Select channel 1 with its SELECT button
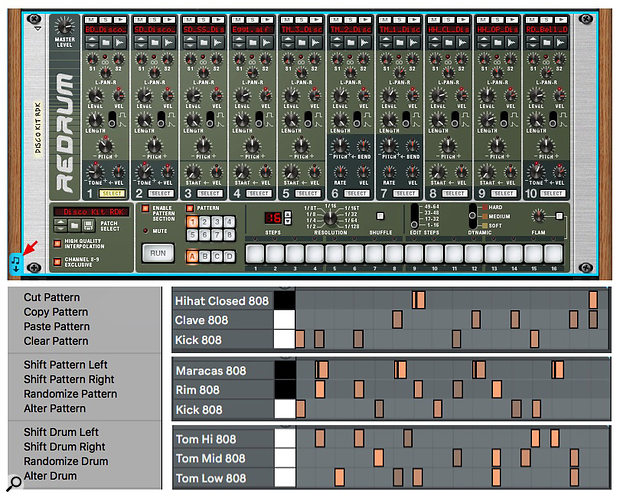The height and width of the screenshot is (498, 620). [112, 193]
